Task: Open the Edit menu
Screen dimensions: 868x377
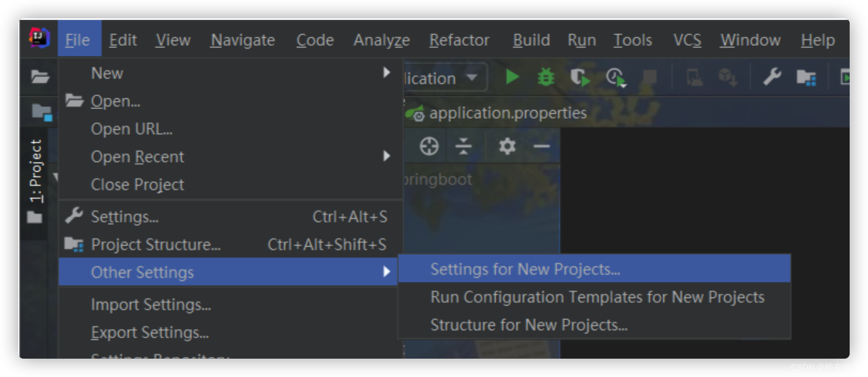Action: coord(123,40)
